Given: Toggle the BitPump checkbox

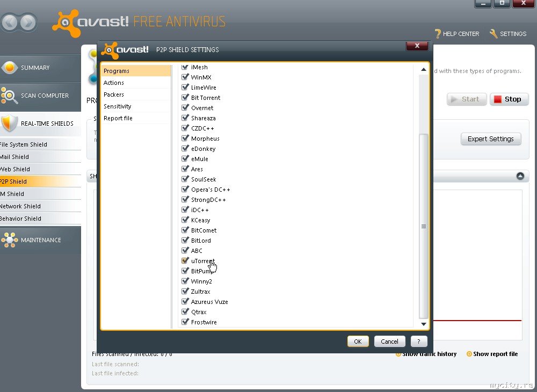Looking at the screenshot, I should [185, 271].
